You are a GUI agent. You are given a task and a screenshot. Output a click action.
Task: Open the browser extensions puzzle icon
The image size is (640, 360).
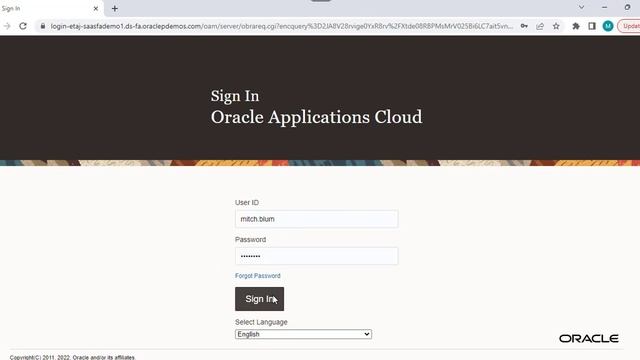tap(576, 26)
